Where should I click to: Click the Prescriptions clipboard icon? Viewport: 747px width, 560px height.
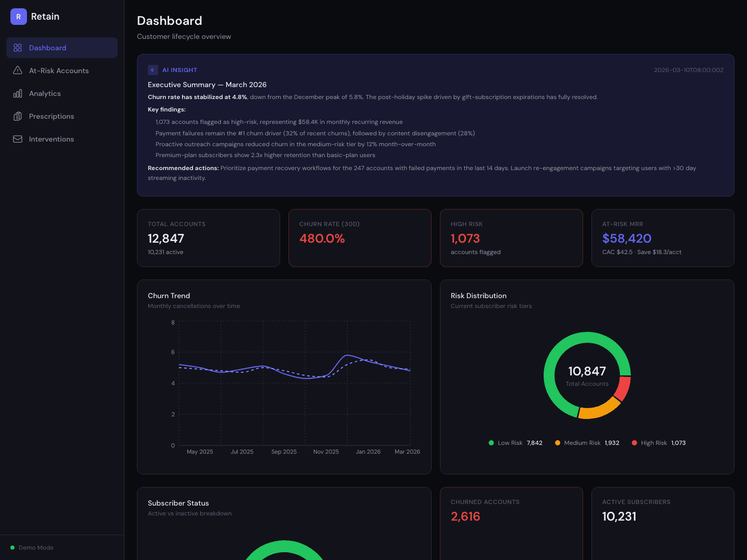[x=18, y=116]
